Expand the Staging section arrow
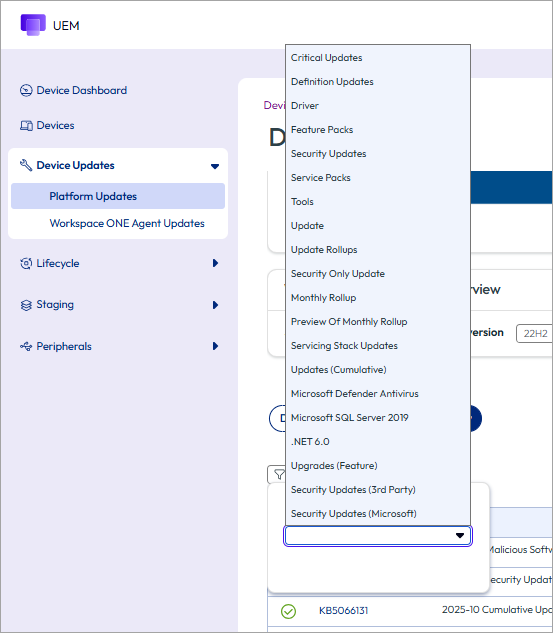The height and width of the screenshot is (633, 553). (x=215, y=305)
